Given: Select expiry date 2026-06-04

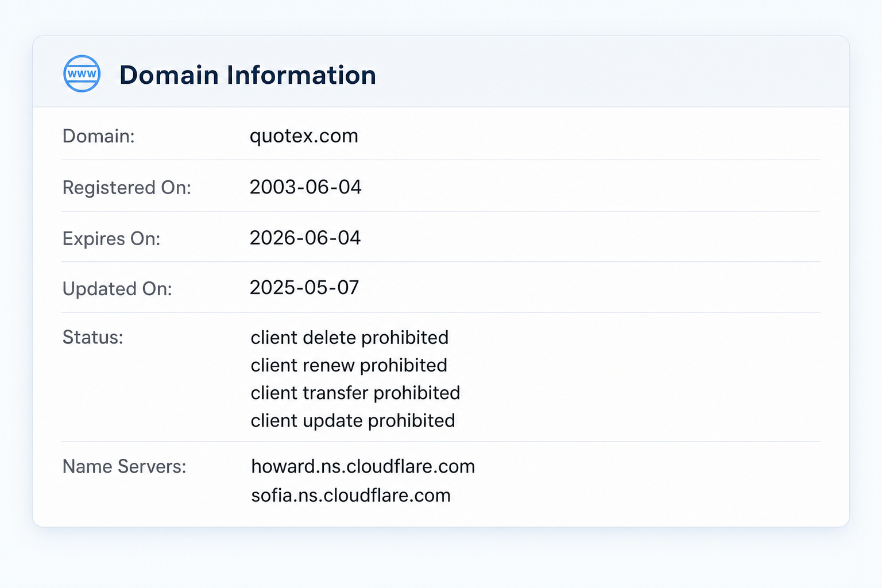Looking at the screenshot, I should (305, 238).
